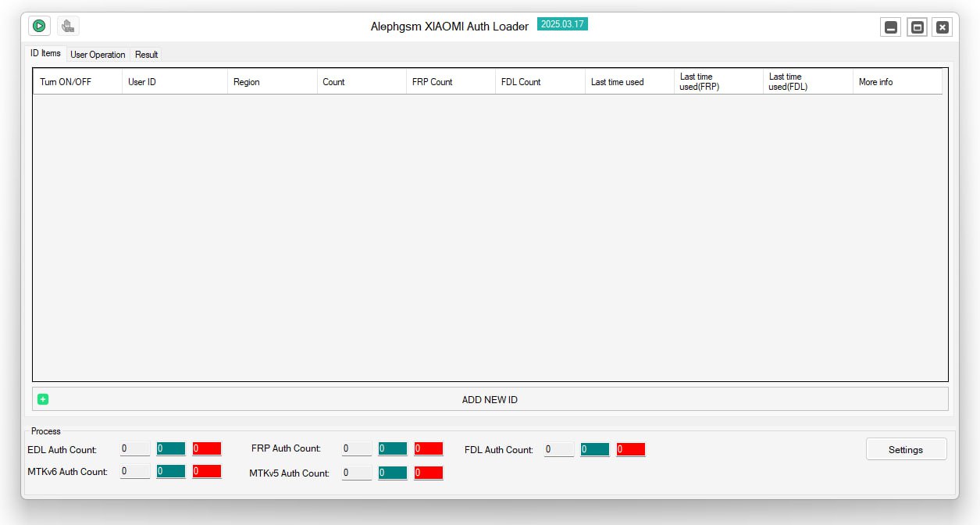Click the grey stop hand icon
Image resolution: width=980 pixels, height=525 pixels.
click(x=68, y=26)
